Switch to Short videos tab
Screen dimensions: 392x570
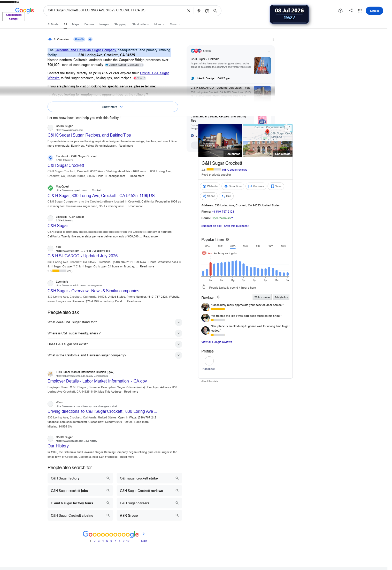click(140, 25)
